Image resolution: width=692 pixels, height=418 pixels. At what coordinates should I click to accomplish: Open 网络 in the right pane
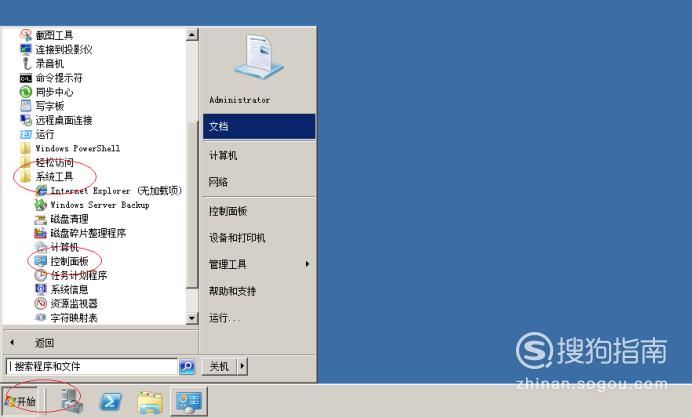point(259,182)
